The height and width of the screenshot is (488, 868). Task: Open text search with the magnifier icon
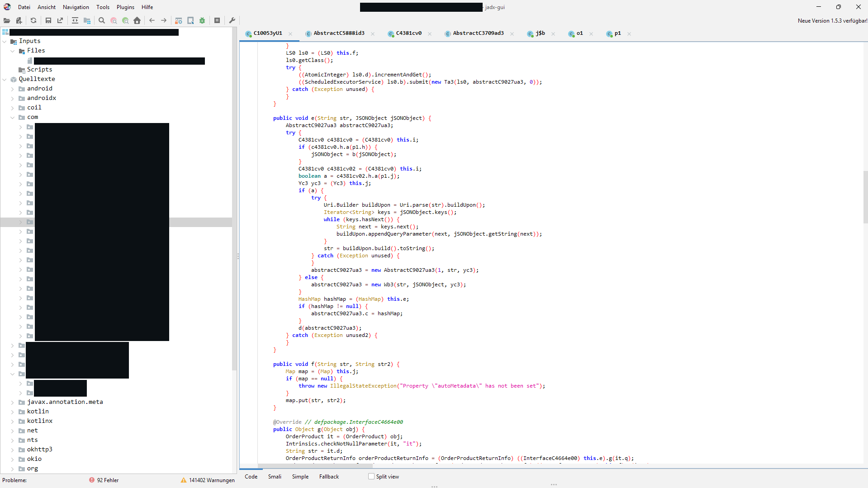click(x=101, y=20)
